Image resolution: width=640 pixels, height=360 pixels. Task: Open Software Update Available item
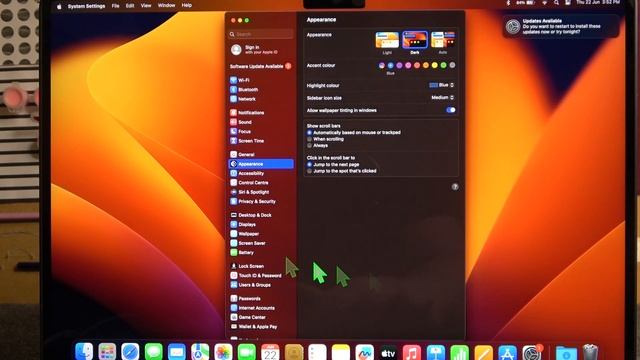coord(261,66)
